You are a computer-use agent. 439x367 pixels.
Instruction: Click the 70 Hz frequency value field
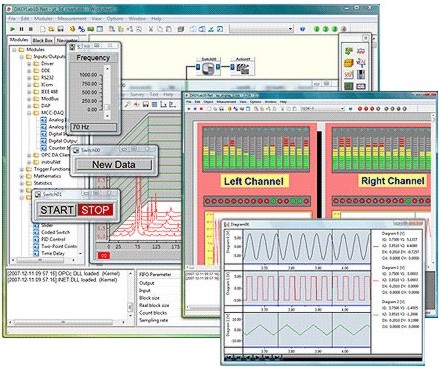94,127
